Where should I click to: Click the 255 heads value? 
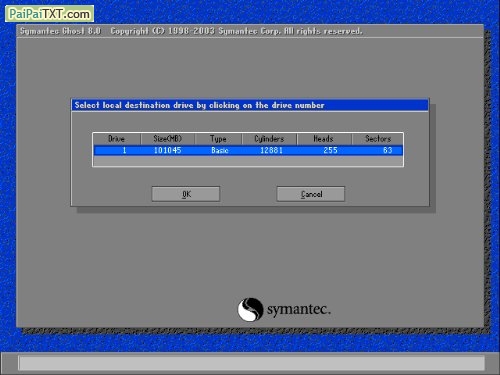[330, 150]
